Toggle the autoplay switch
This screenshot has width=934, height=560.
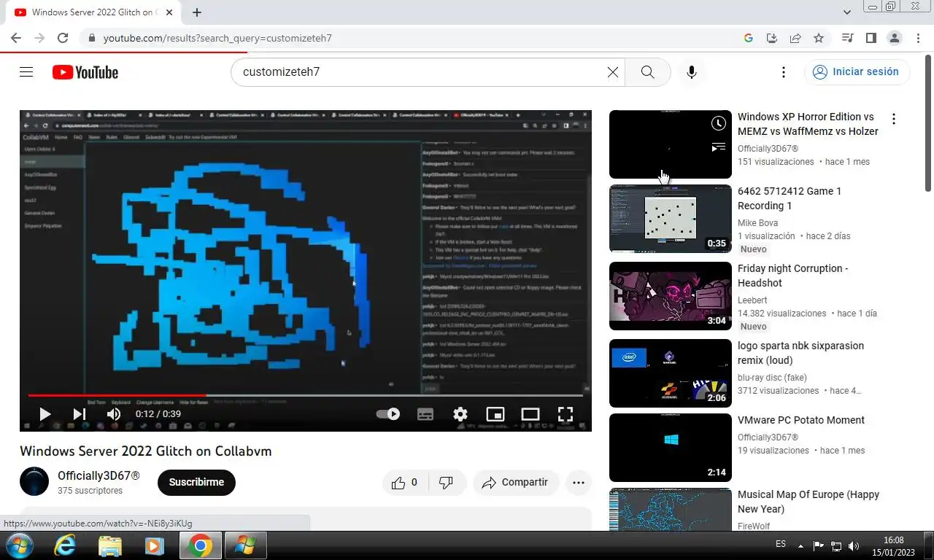click(387, 414)
